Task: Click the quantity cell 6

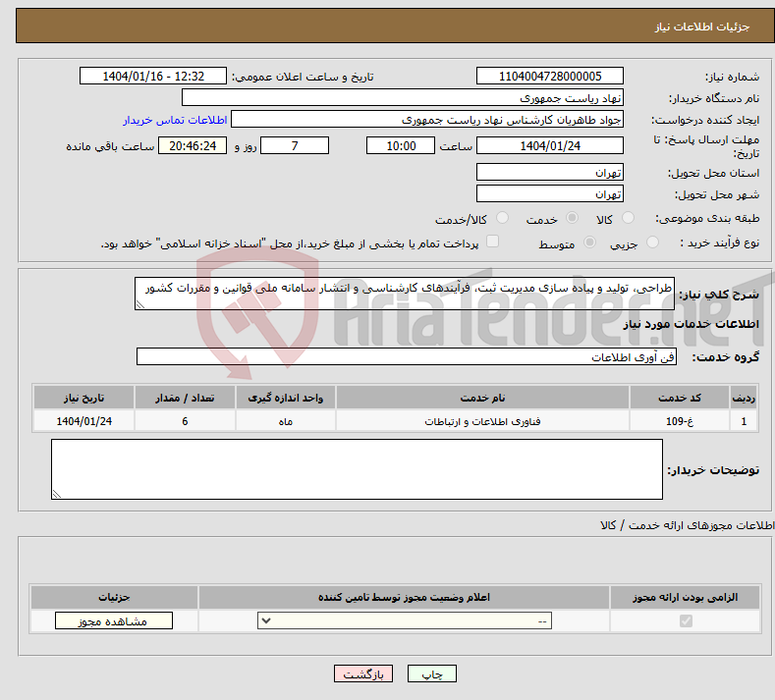Action: (x=185, y=421)
